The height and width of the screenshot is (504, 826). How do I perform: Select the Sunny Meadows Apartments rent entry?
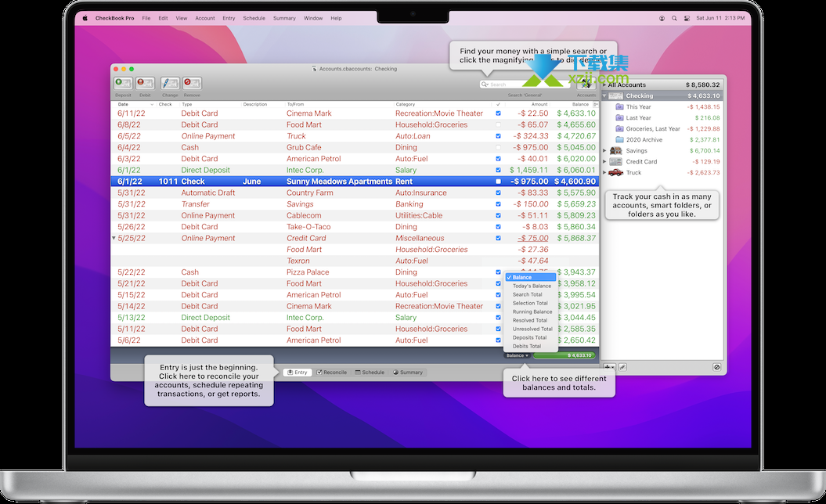(355, 181)
